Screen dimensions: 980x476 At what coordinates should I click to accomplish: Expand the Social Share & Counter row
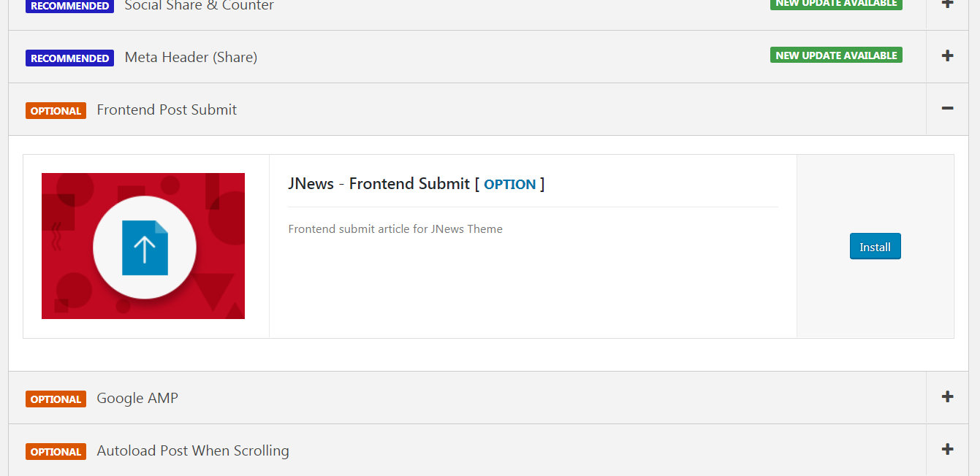[947, 4]
